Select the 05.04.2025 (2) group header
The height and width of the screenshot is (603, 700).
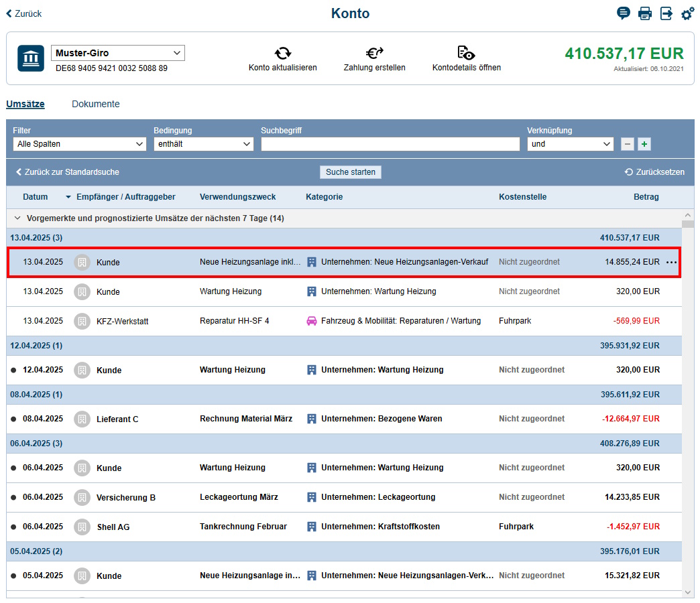coord(344,551)
